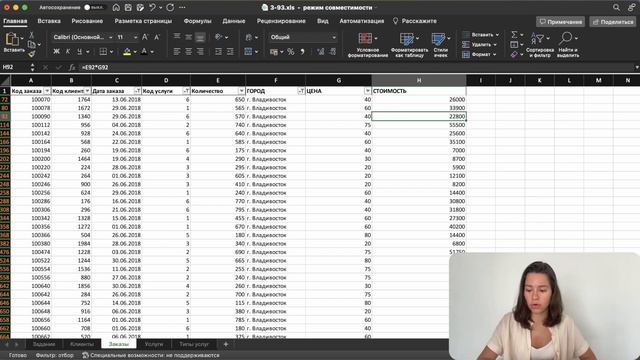
Task: Click the decrease indent icon
Action: click(x=218, y=51)
